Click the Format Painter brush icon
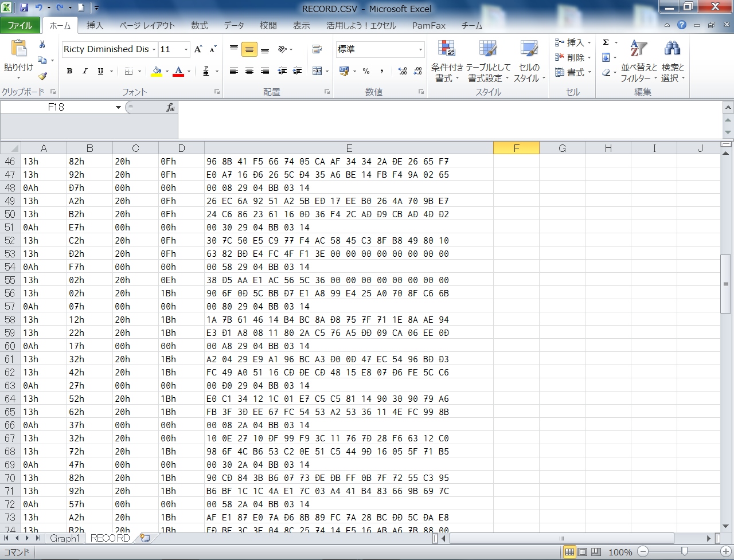Image resolution: width=734 pixels, height=560 pixels. tap(42, 76)
